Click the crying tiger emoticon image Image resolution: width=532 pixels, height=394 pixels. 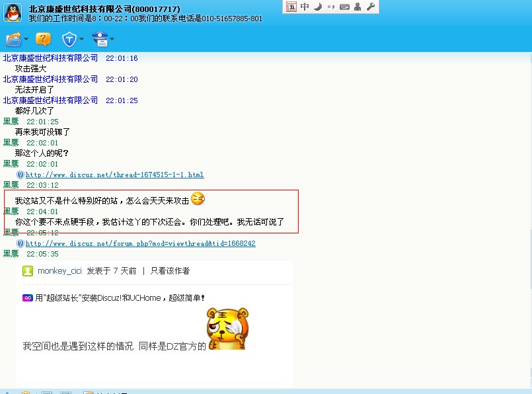227,329
